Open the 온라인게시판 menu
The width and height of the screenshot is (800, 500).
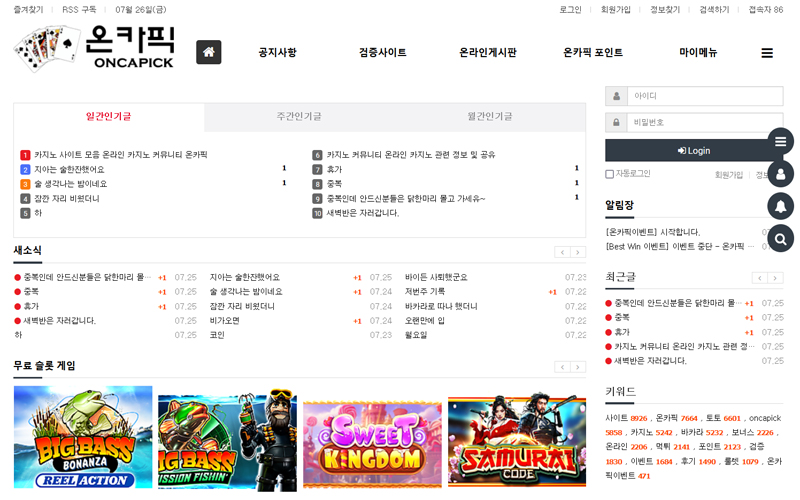click(x=488, y=52)
